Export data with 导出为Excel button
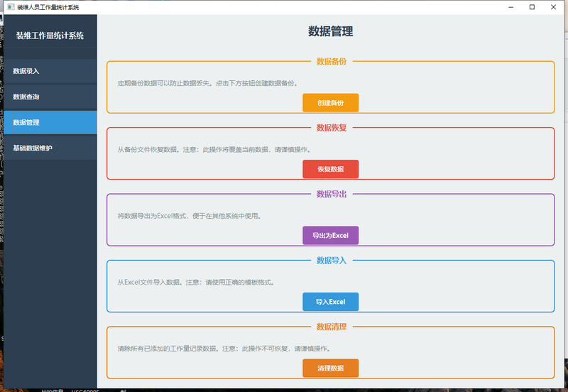This screenshot has height=392, width=568. point(330,235)
